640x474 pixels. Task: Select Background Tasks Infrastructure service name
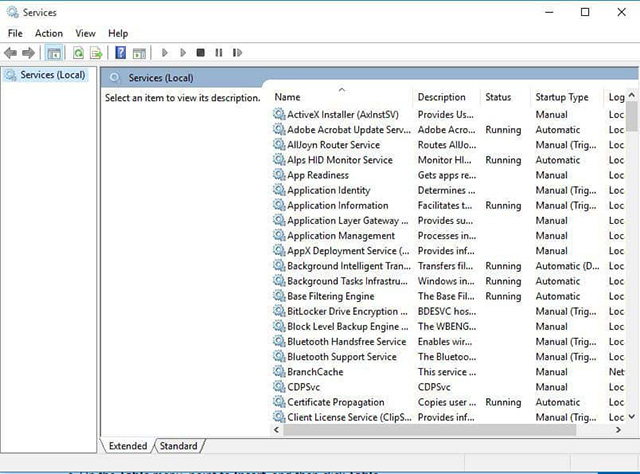[x=347, y=281]
